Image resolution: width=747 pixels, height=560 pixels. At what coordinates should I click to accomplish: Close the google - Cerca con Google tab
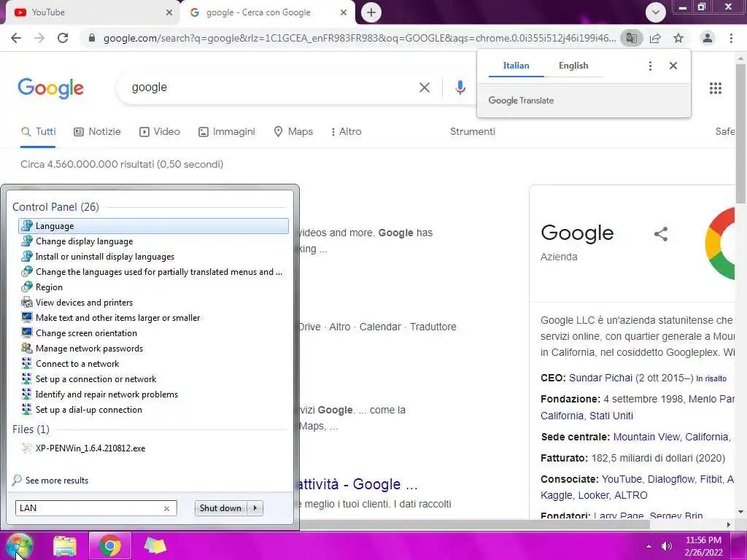point(344,13)
